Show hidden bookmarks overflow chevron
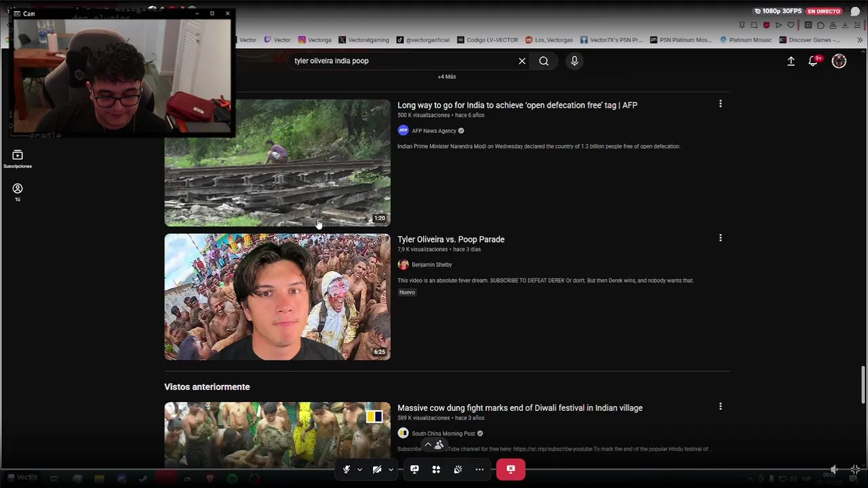The width and height of the screenshot is (868, 488). click(860, 40)
